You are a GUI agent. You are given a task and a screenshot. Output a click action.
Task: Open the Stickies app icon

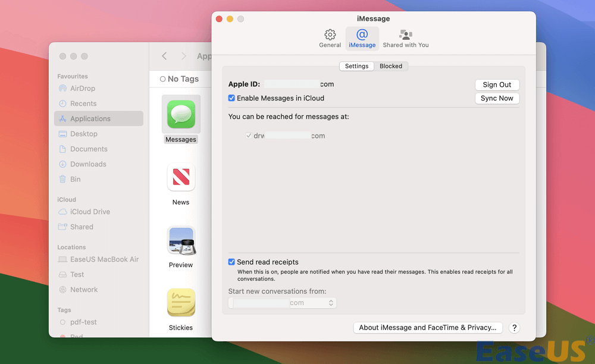click(x=181, y=303)
